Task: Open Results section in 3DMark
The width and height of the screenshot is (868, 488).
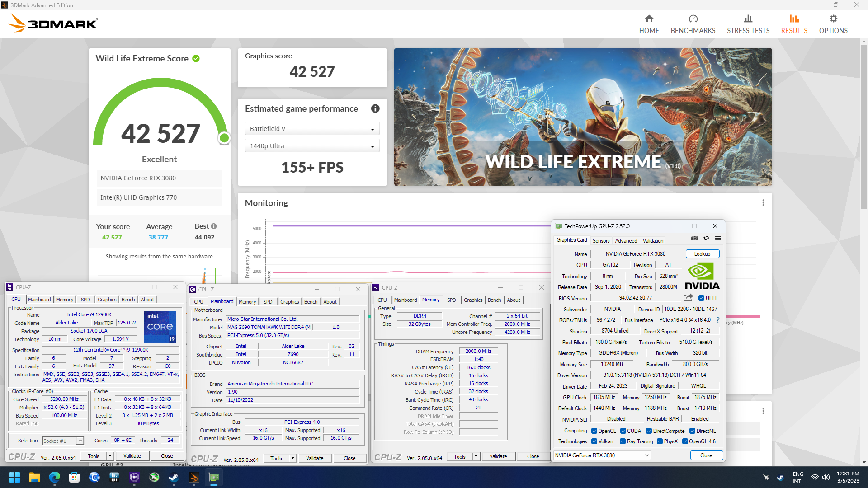Action: click(794, 24)
